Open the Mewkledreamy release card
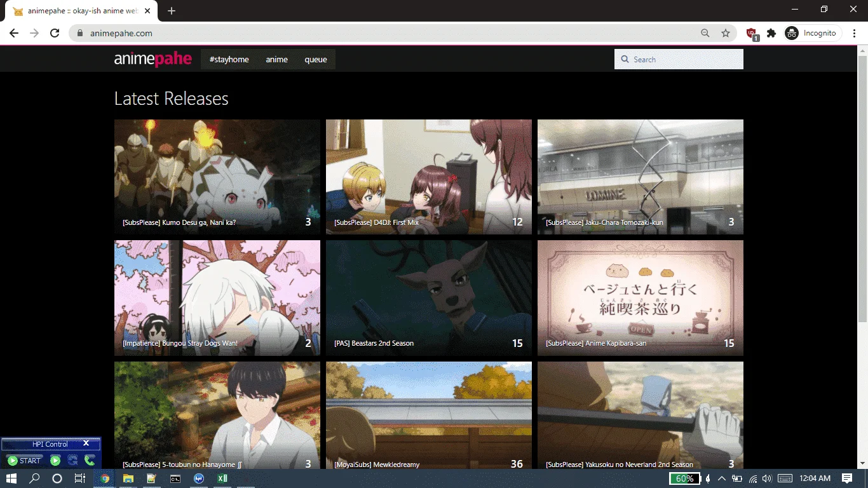868x488 pixels. (429, 416)
